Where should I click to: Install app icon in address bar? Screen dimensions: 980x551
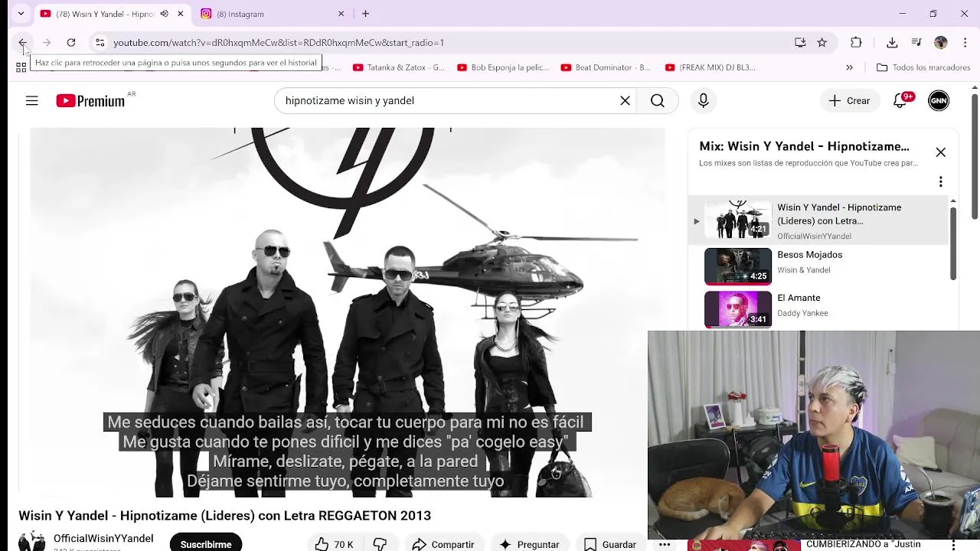800,43
